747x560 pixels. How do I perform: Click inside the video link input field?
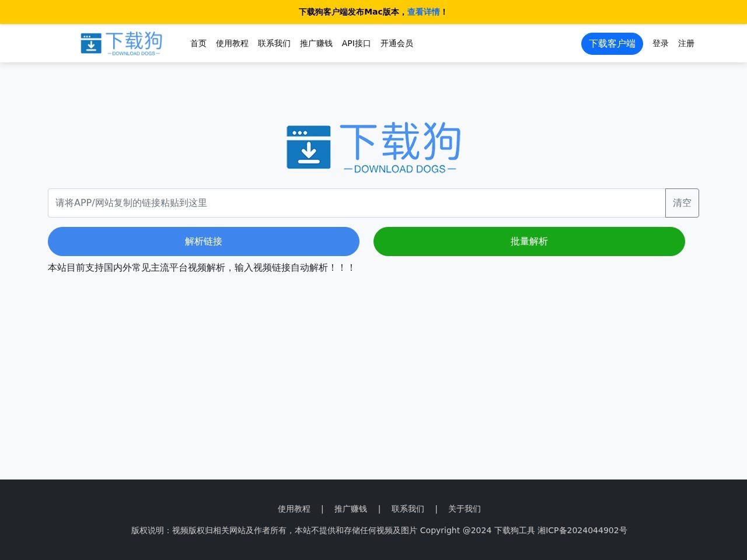tap(356, 203)
